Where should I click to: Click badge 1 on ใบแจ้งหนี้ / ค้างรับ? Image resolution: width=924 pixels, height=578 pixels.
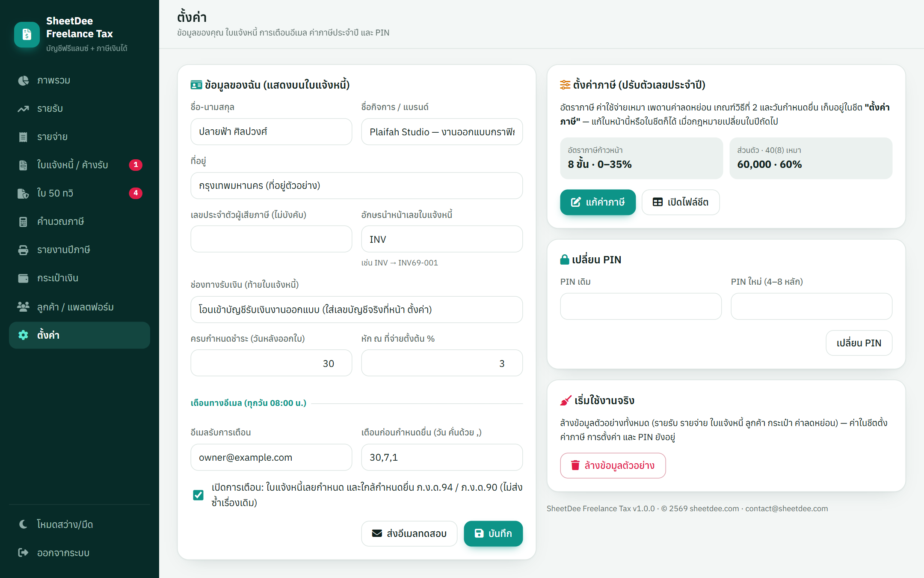(136, 165)
